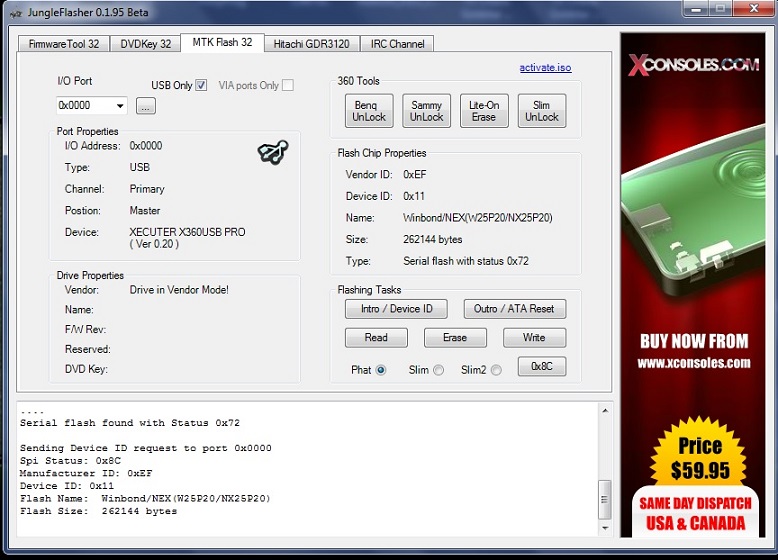Click the 'Flash Size: 262144 bytes' log line
The width and height of the screenshot is (778, 560).
98,511
